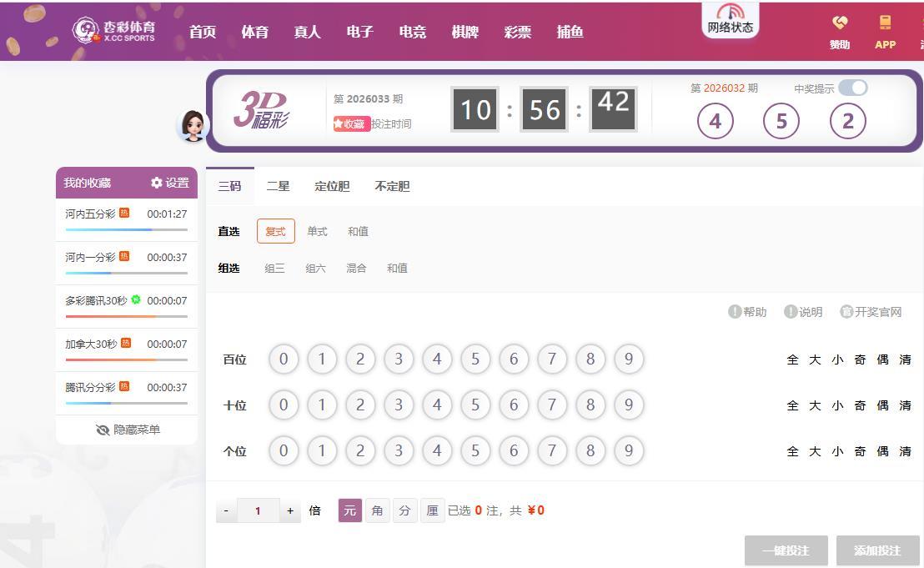Screen dimensions: 924x568
Task: Select digit 6 in units row
Action: (x=514, y=450)
